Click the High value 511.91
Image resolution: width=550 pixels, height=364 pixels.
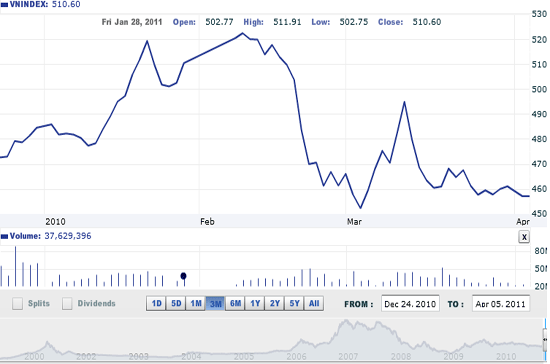click(287, 22)
